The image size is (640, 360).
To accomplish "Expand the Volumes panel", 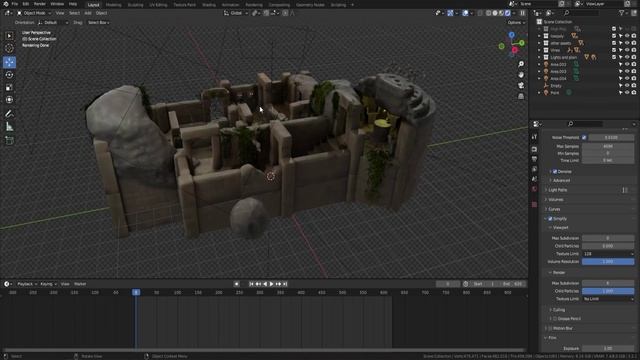I will (556, 200).
